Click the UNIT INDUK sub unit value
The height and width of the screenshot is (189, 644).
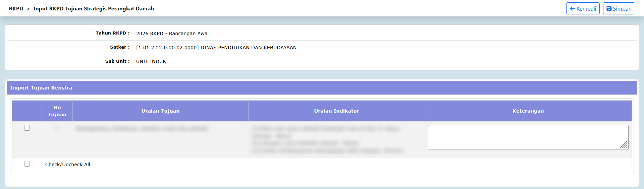[151, 61]
